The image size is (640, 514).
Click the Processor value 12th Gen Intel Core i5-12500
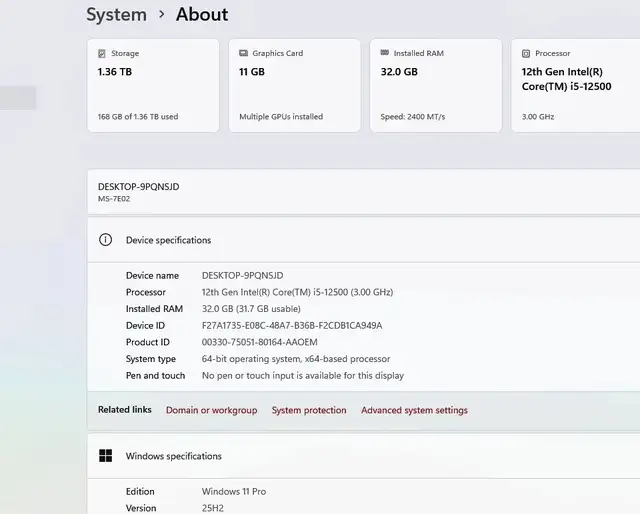coord(297,292)
